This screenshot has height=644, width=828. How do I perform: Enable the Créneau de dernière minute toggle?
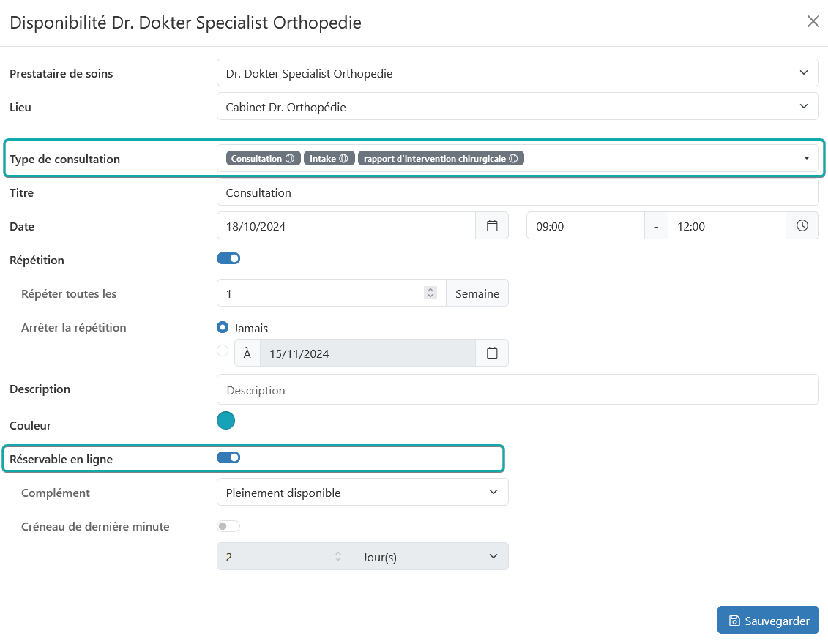click(228, 526)
